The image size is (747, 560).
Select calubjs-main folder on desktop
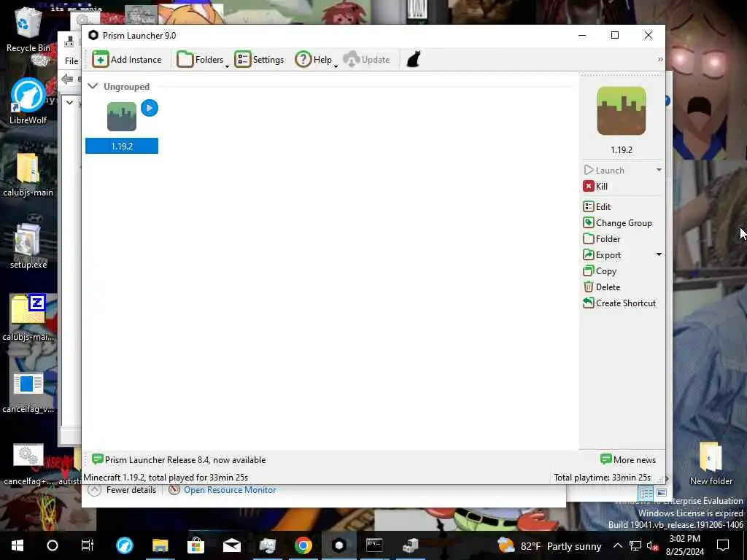click(28, 174)
